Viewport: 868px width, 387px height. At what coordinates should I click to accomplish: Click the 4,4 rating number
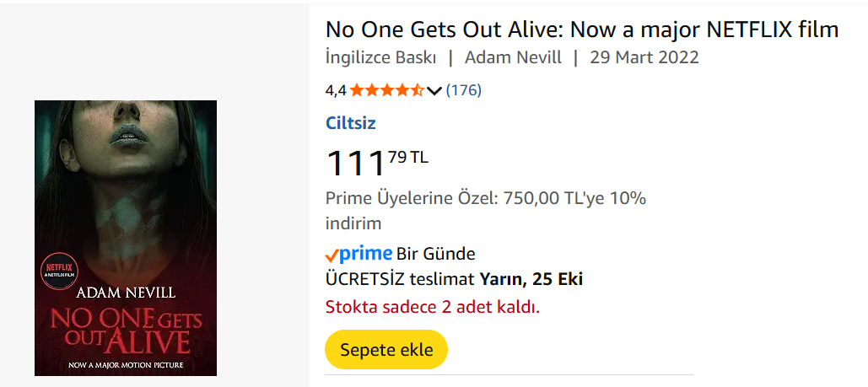pos(336,90)
